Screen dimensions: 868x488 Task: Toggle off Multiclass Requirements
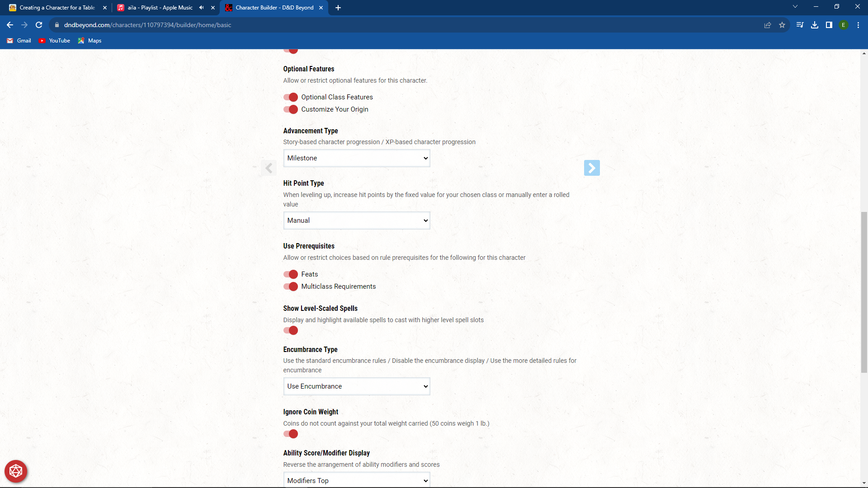tap(291, 286)
